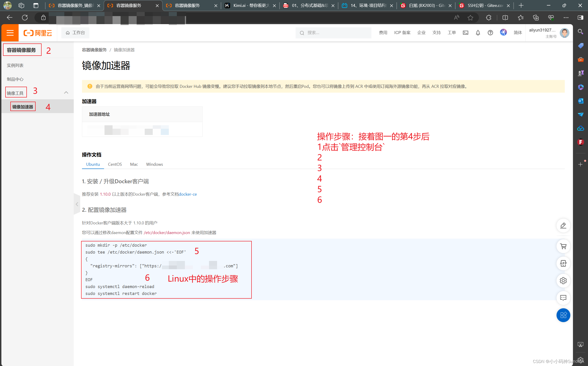Open the shopping cart floating icon
The width and height of the screenshot is (588, 366).
point(563,246)
